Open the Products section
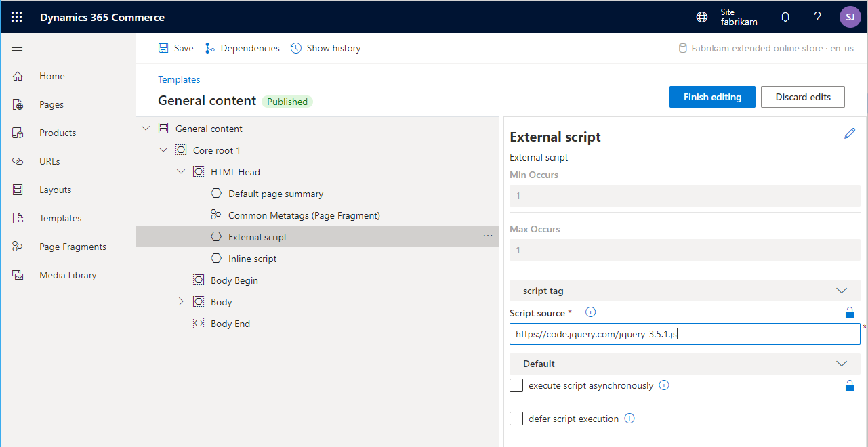The width and height of the screenshot is (868, 447). click(x=59, y=132)
